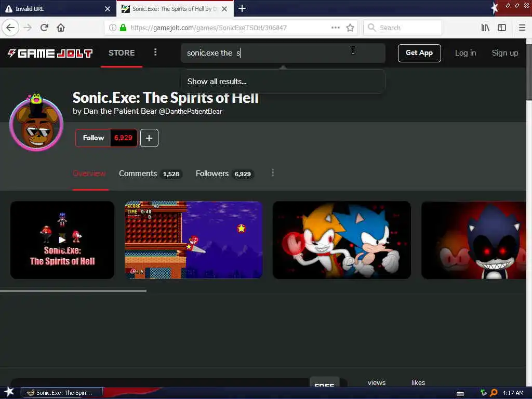Click the views label
The width and height of the screenshot is (532, 399).
(x=377, y=382)
